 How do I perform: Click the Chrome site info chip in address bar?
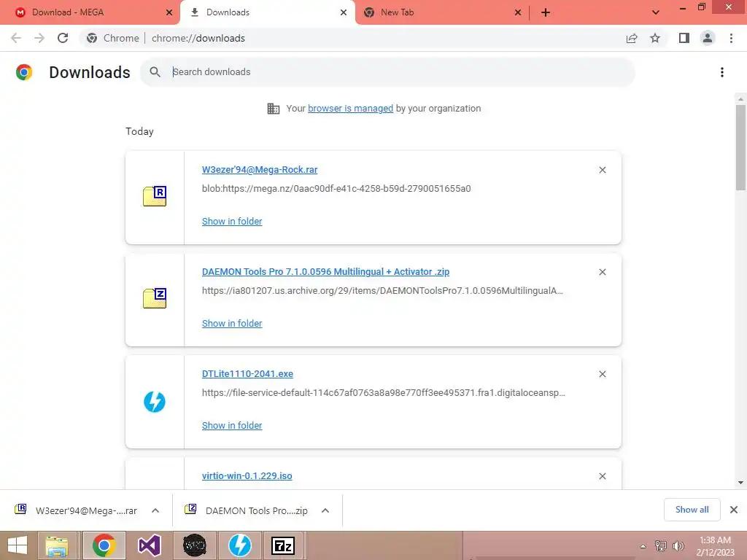tap(115, 38)
